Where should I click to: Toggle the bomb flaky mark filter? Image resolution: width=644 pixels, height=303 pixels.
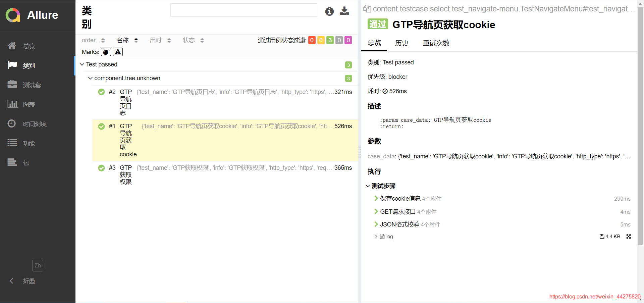[x=106, y=52]
